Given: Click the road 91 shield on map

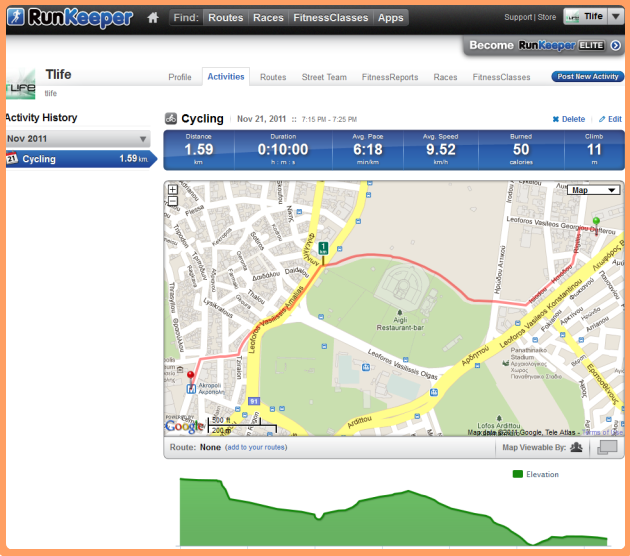Looking at the screenshot, I should pos(254,401).
